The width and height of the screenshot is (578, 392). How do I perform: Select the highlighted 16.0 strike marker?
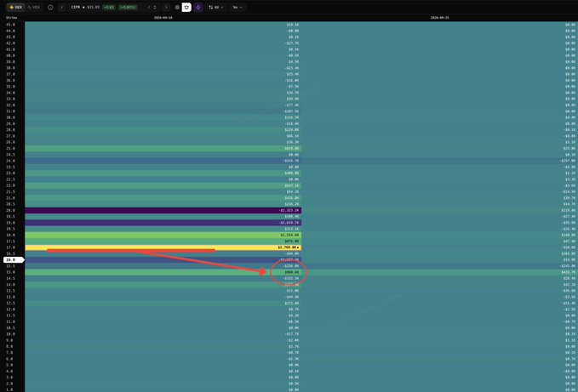(14, 260)
